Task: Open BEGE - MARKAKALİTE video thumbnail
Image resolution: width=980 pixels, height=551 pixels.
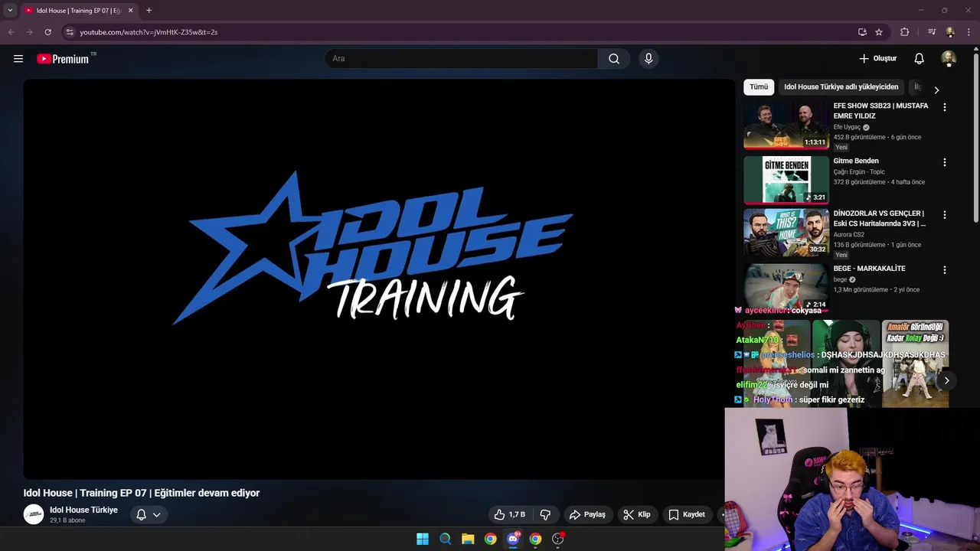Action: (786, 286)
